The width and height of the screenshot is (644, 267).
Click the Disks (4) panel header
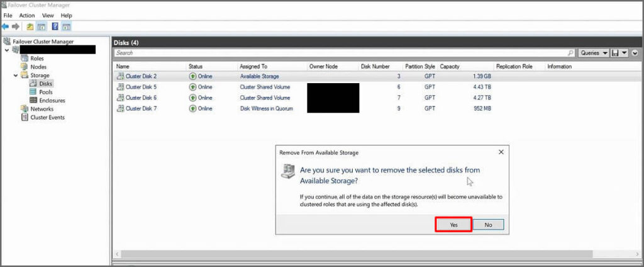pos(377,42)
